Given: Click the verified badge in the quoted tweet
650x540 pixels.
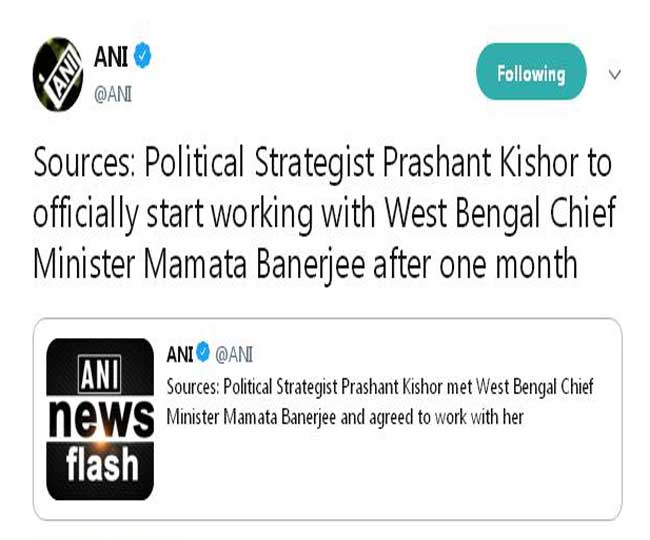Looking at the screenshot, I should coord(202,352).
